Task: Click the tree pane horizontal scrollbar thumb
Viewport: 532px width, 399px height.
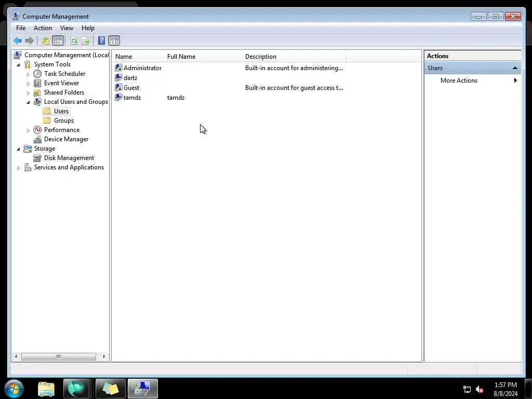Action: point(58,356)
